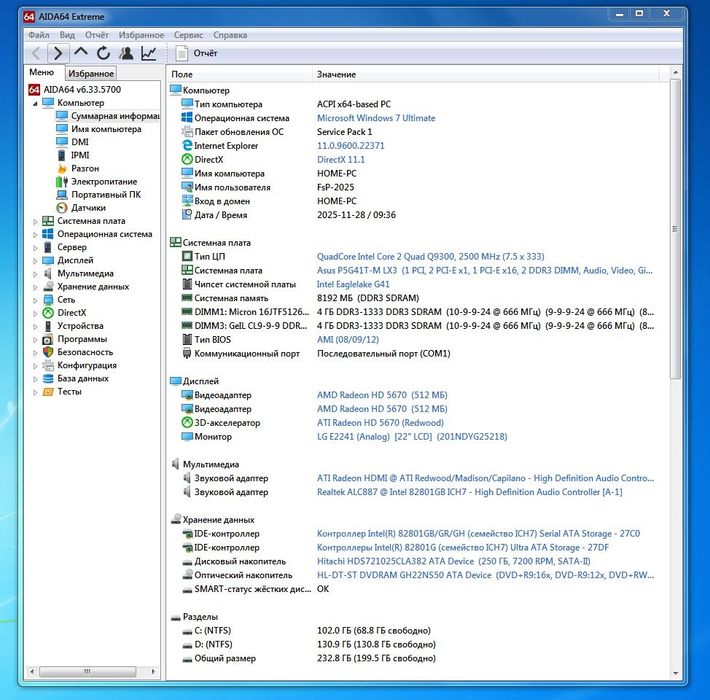Image resolution: width=710 pixels, height=700 pixels.
Task: Open the Hitachi HDS721025CLA382 disk link
Action: [x=453, y=561]
